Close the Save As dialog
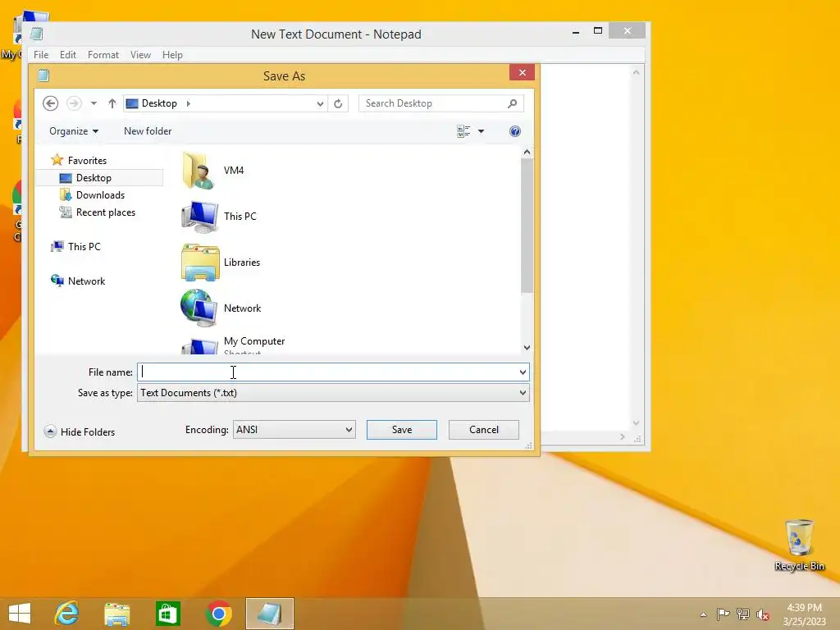The image size is (840, 630). pos(523,72)
